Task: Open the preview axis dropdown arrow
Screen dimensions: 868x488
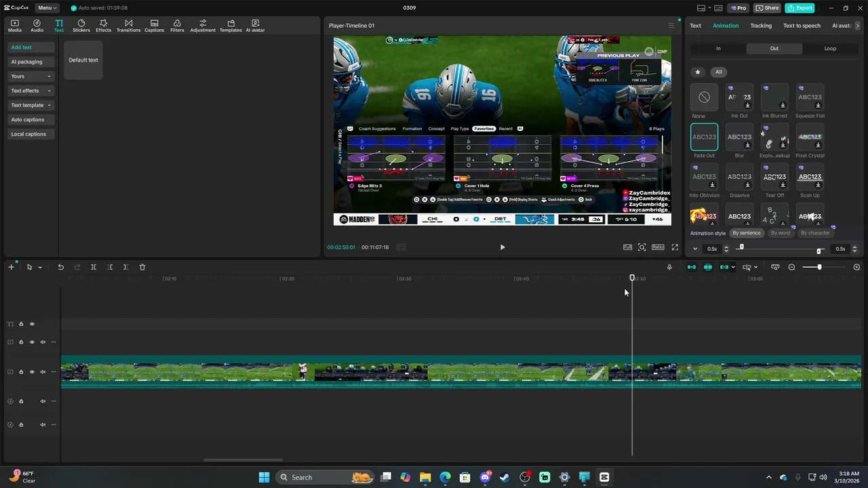Action: 755,267
